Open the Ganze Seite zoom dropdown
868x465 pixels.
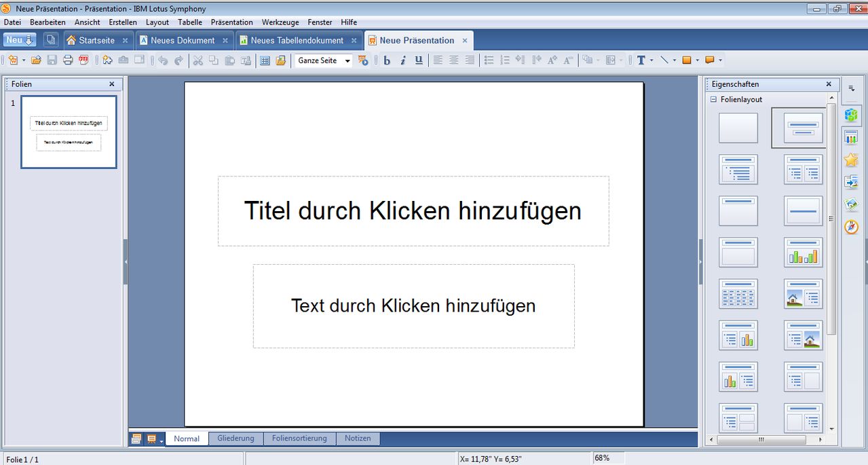pos(347,60)
